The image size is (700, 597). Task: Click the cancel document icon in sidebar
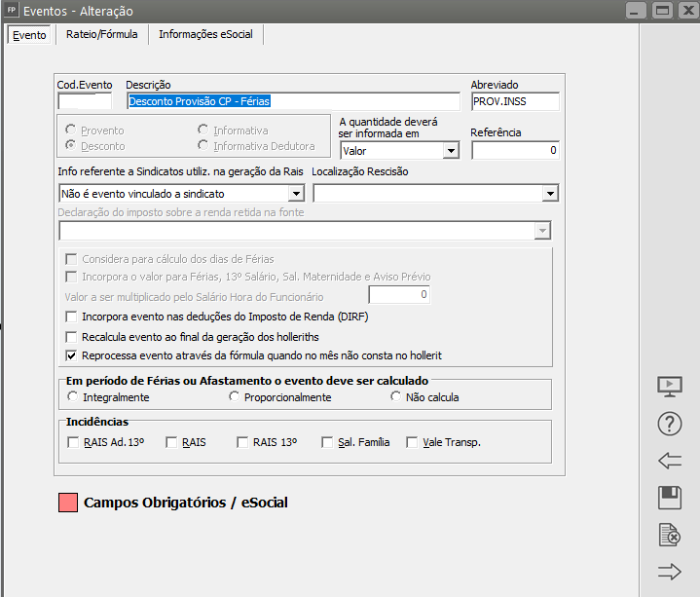[669, 535]
